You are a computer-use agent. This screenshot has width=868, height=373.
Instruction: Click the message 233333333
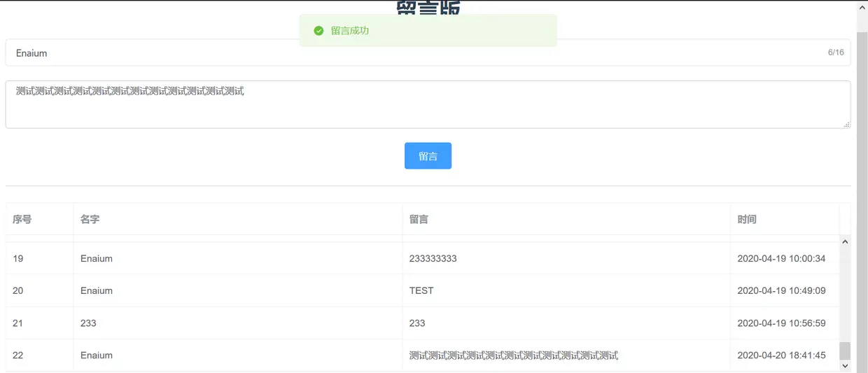click(433, 258)
